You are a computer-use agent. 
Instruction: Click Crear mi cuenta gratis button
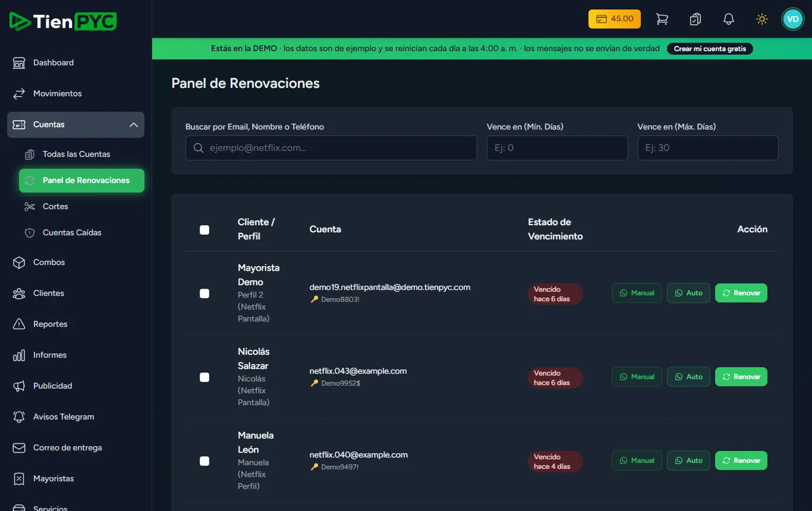tap(710, 49)
